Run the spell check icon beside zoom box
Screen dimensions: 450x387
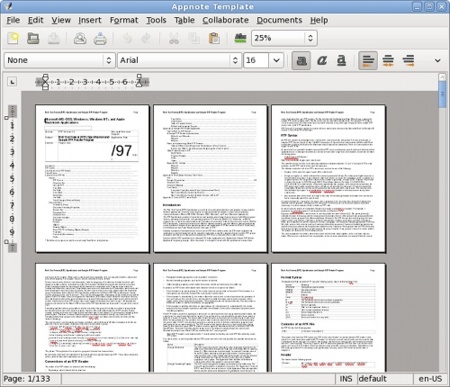point(240,38)
